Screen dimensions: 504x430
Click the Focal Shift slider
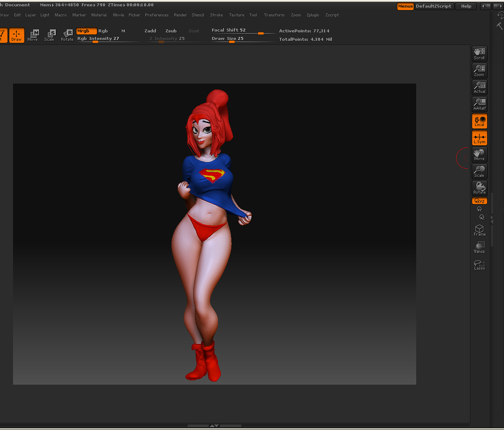pos(243,31)
